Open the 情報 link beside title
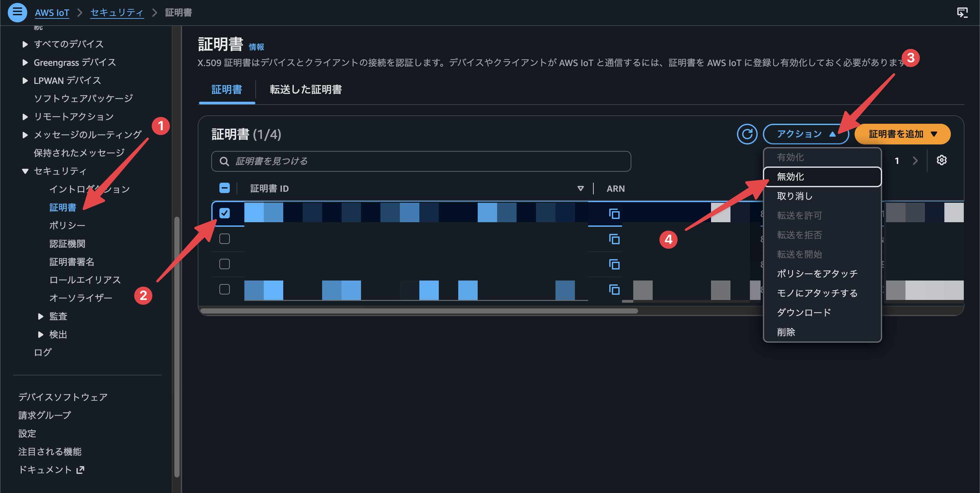The image size is (980, 493). click(x=256, y=47)
